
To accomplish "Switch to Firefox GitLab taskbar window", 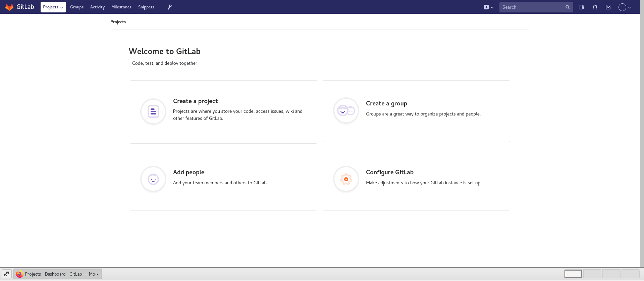I will click(58, 274).
